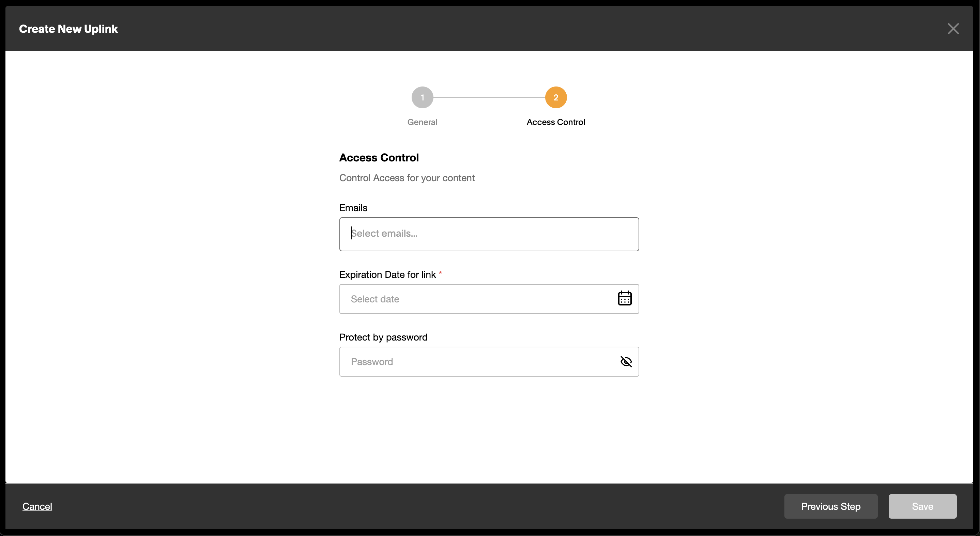This screenshot has height=536, width=980.
Task: Click the Protect by password label
Action: 383,337
